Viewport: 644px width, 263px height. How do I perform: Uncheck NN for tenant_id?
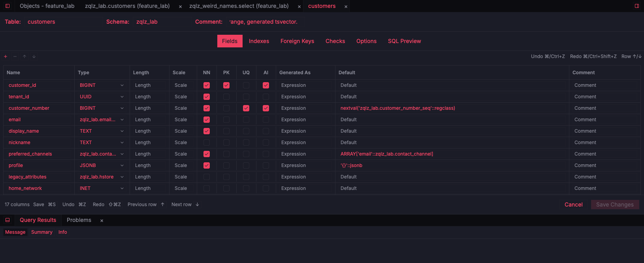click(x=207, y=97)
